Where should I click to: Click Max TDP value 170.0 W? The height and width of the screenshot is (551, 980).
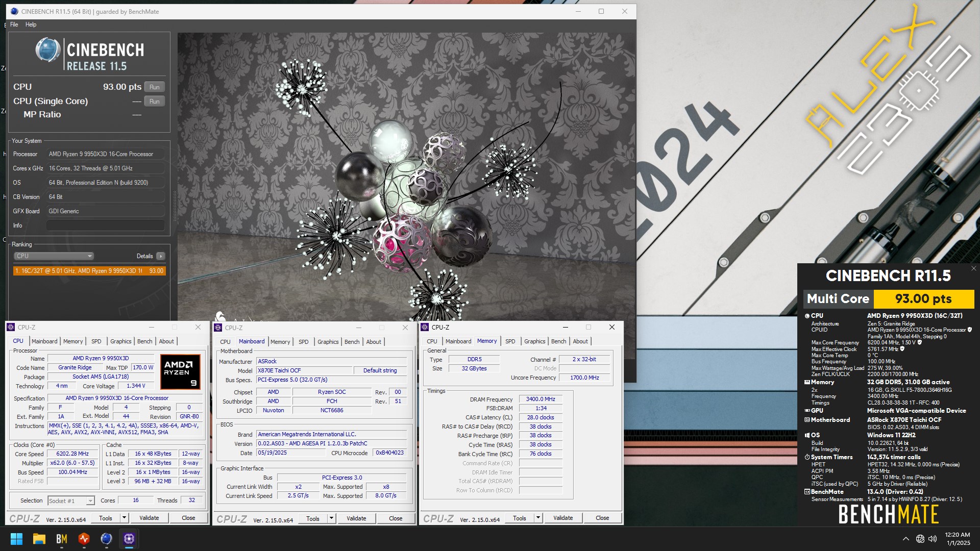(x=143, y=368)
